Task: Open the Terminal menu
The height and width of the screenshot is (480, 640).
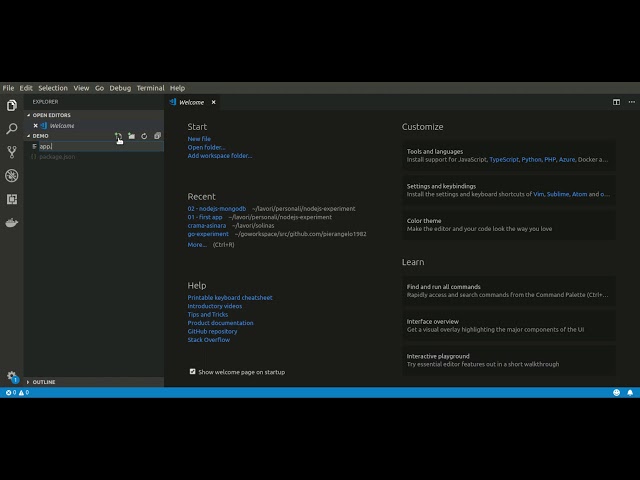Action: pyautogui.click(x=150, y=88)
